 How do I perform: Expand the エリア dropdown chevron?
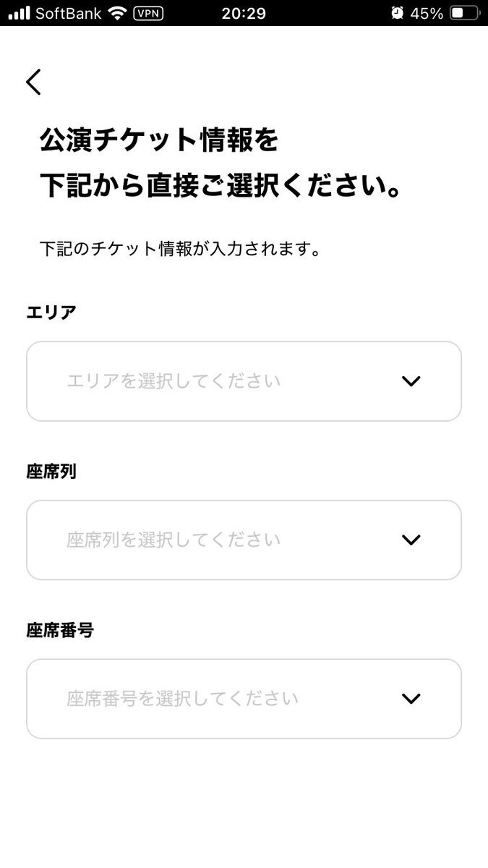[411, 381]
